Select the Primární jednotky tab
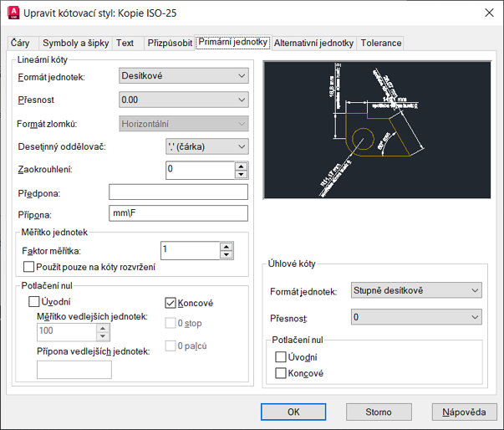Image resolution: width=504 pixels, height=430 pixels. [233, 42]
